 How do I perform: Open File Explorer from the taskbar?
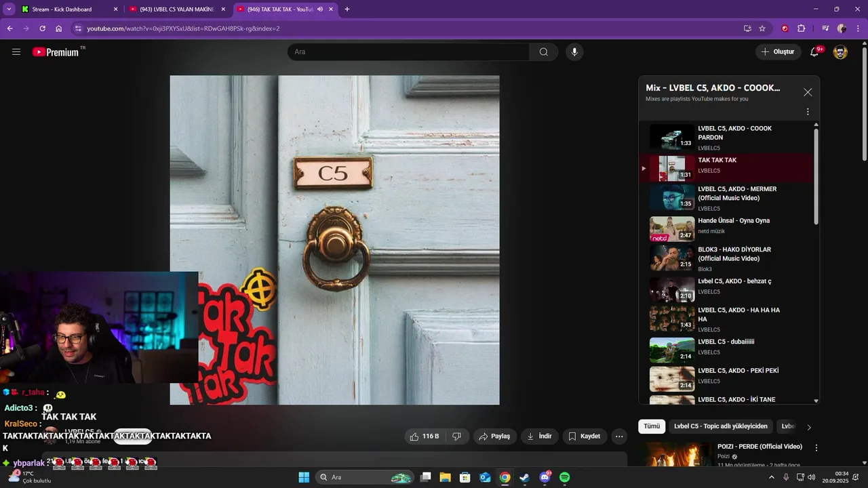[x=446, y=477]
